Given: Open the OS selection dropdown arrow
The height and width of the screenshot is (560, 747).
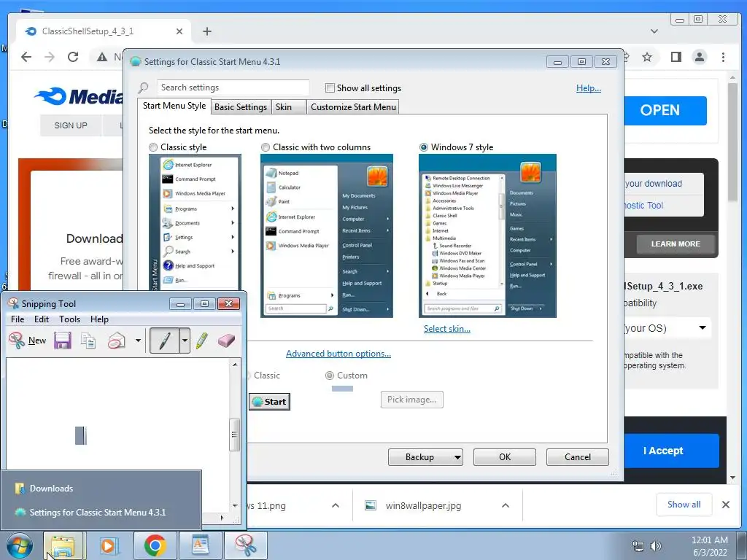Looking at the screenshot, I should pyautogui.click(x=703, y=327).
